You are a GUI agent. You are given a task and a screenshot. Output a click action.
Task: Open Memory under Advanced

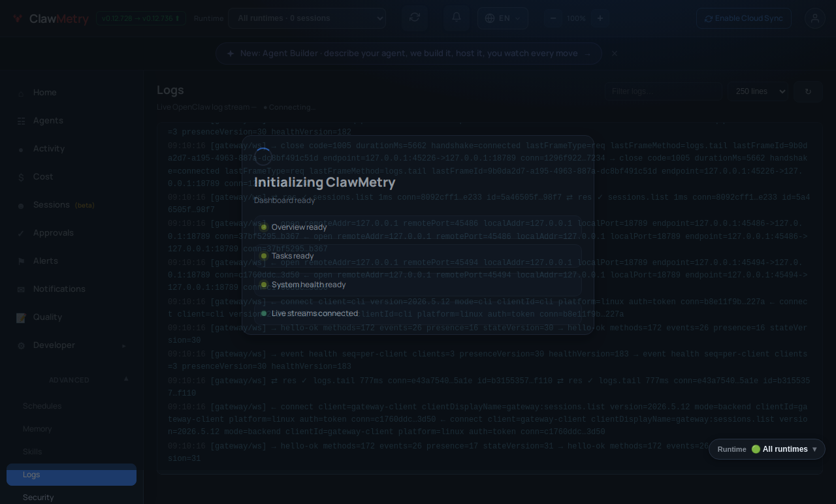pyautogui.click(x=72, y=429)
